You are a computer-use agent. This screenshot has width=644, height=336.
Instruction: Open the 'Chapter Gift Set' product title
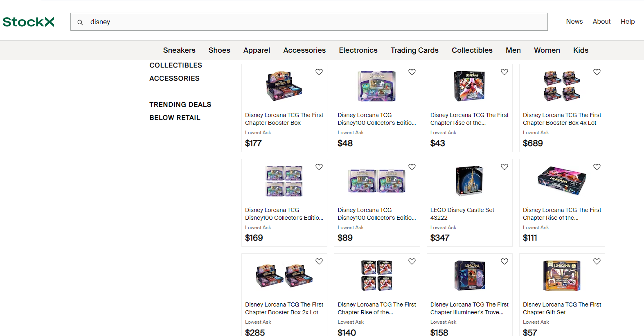(562, 309)
